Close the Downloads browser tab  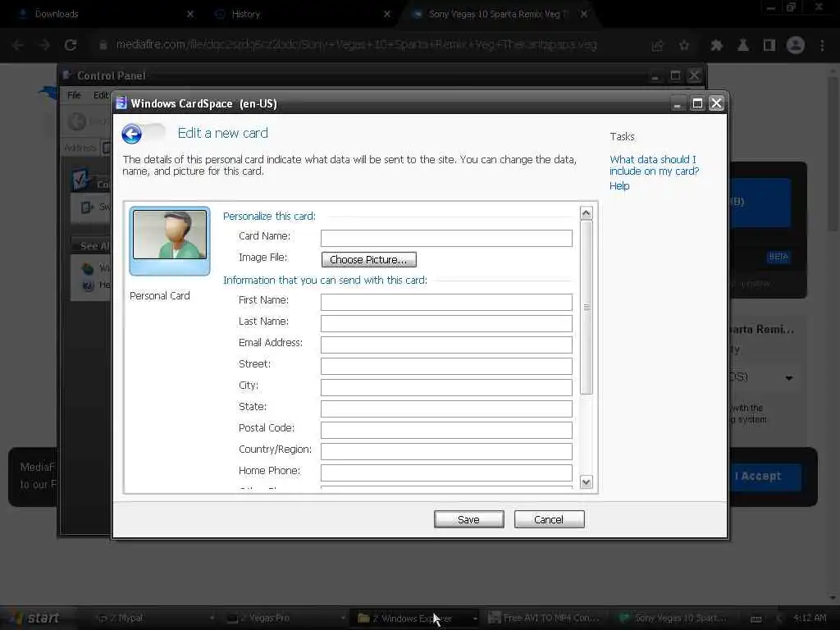(x=190, y=14)
